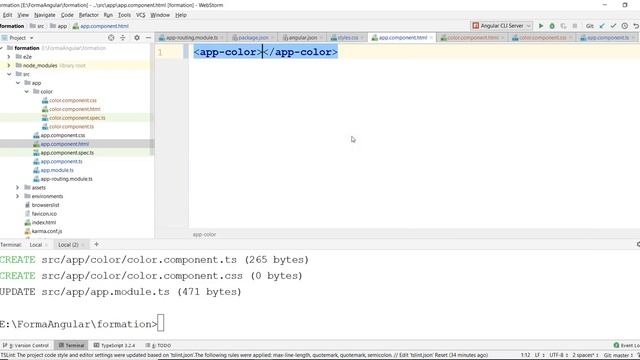Screen dimensions: 640x360
Task: Run the Angular CLI Server configuration
Action: pyautogui.click(x=541, y=26)
